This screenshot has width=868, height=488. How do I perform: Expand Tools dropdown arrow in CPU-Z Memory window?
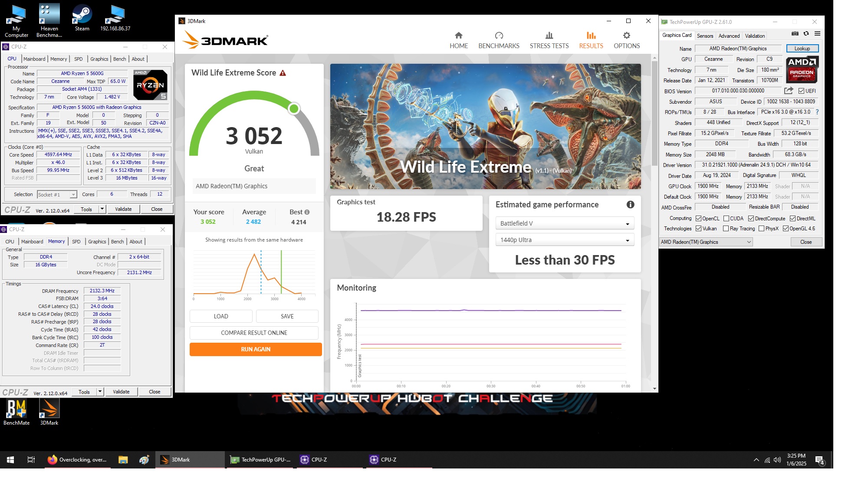pos(100,392)
